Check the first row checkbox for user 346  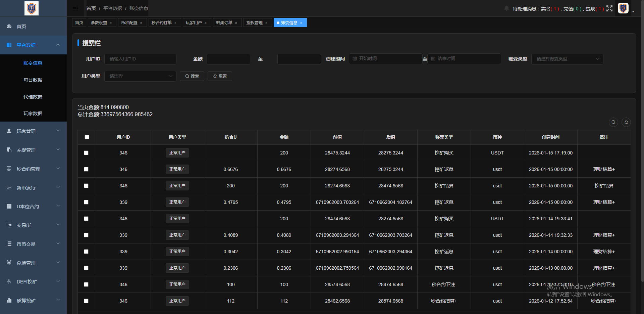[86, 153]
